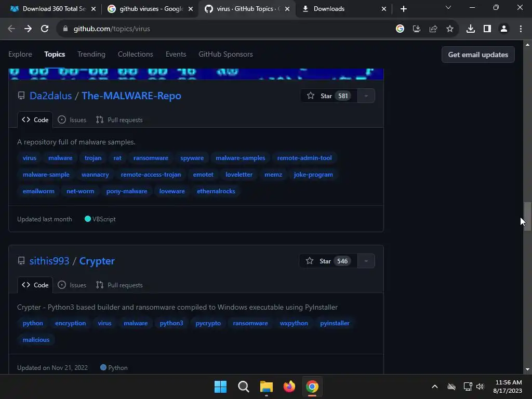Open Pull requests of The-MALWARE-Repo
The width and height of the screenshot is (532, 399).
click(x=119, y=120)
